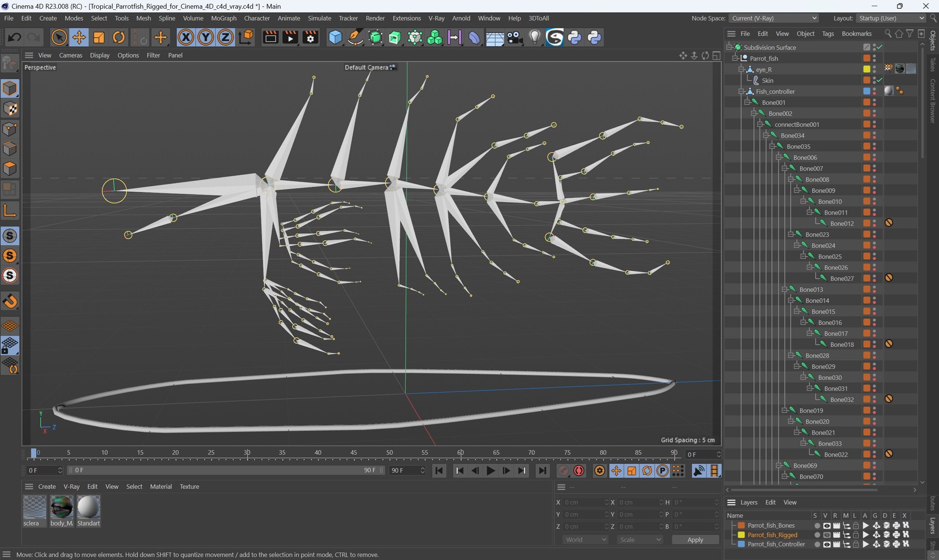Image resolution: width=939 pixels, height=560 pixels.
Task: Toggle Enable Axis mode icon
Action: 10,211
